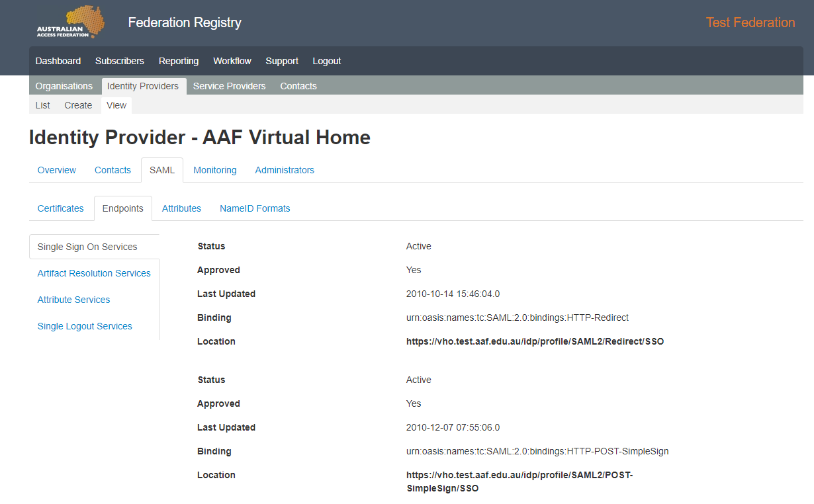Open the Certificates sub-tab
This screenshot has height=504, width=814.
click(x=61, y=208)
